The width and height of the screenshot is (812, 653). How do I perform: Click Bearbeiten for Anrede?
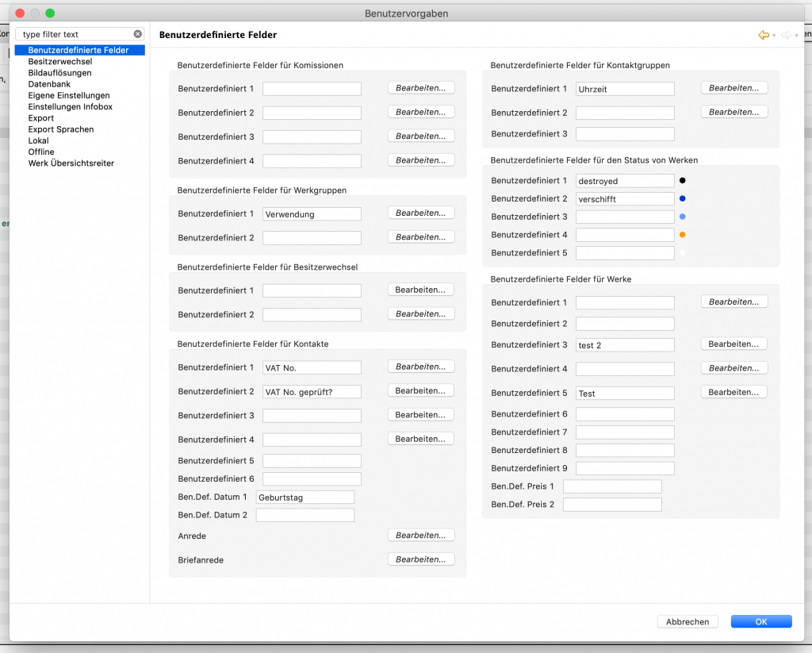[x=421, y=536]
